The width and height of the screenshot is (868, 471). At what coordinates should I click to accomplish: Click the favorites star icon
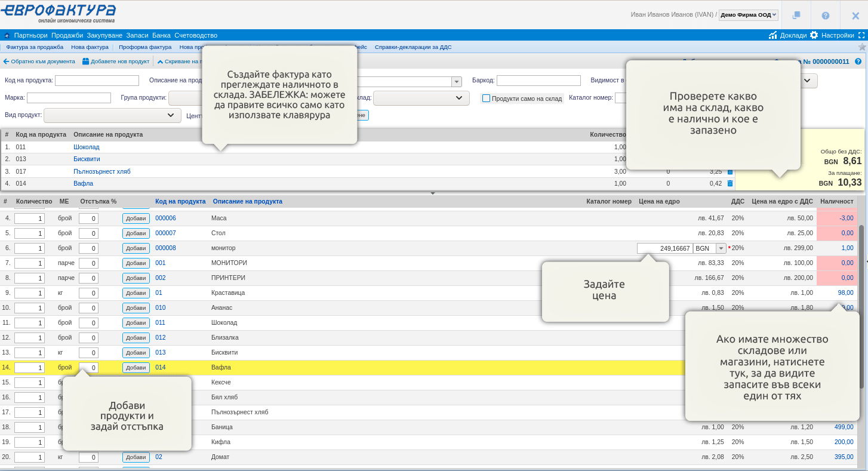point(861,47)
